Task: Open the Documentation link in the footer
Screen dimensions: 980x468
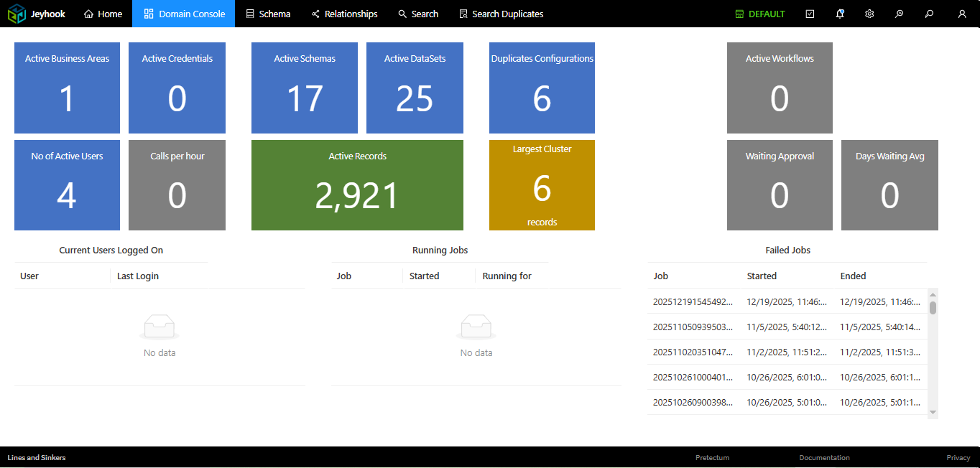Action: [x=824, y=457]
